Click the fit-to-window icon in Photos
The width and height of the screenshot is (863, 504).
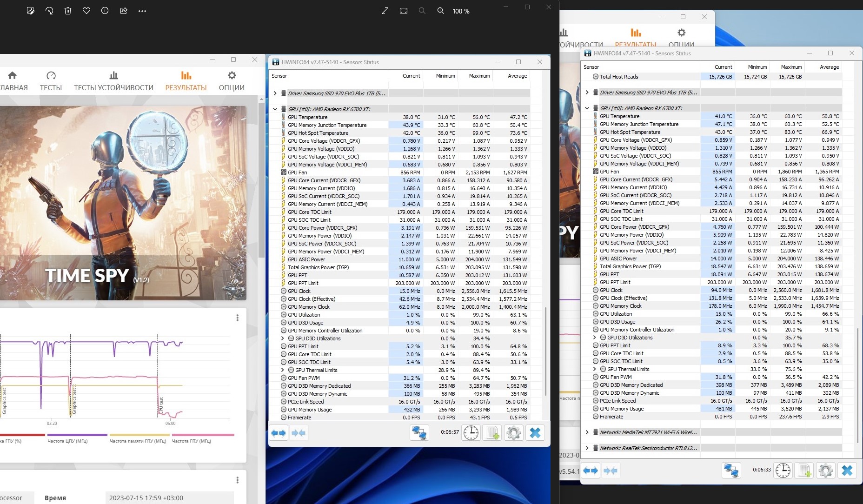(x=404, y=11)
